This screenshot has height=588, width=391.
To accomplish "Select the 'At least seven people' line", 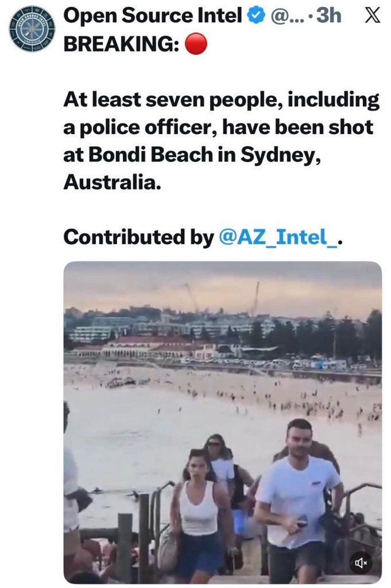I will click(x=221, y=100).
